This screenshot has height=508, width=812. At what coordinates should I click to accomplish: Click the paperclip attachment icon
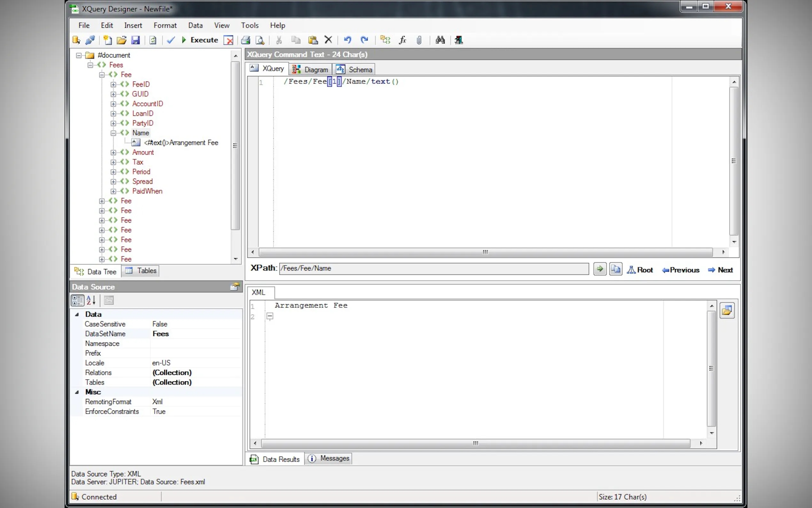pyautogui.click(x=419, y=40)
